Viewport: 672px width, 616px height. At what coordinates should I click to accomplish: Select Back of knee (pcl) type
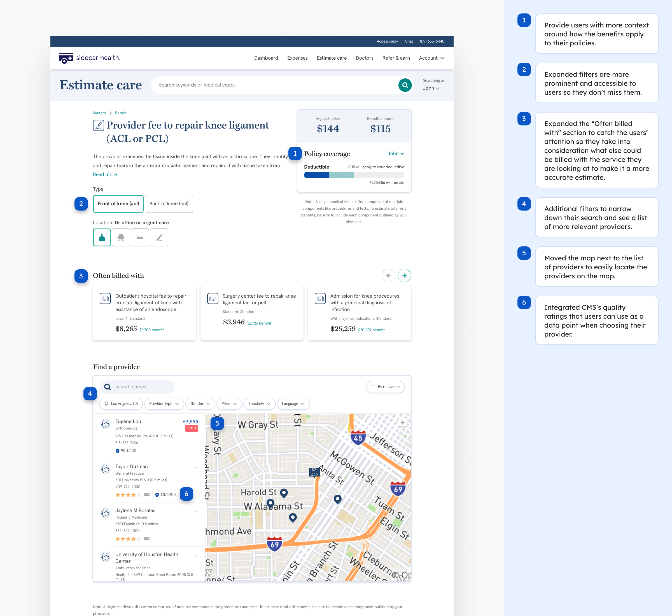click(169, 204)
